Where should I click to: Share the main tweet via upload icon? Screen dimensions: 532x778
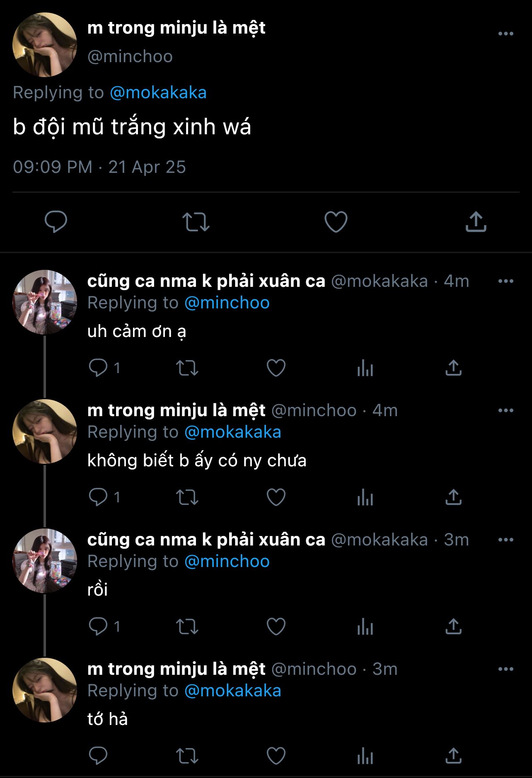coord(476,221)
